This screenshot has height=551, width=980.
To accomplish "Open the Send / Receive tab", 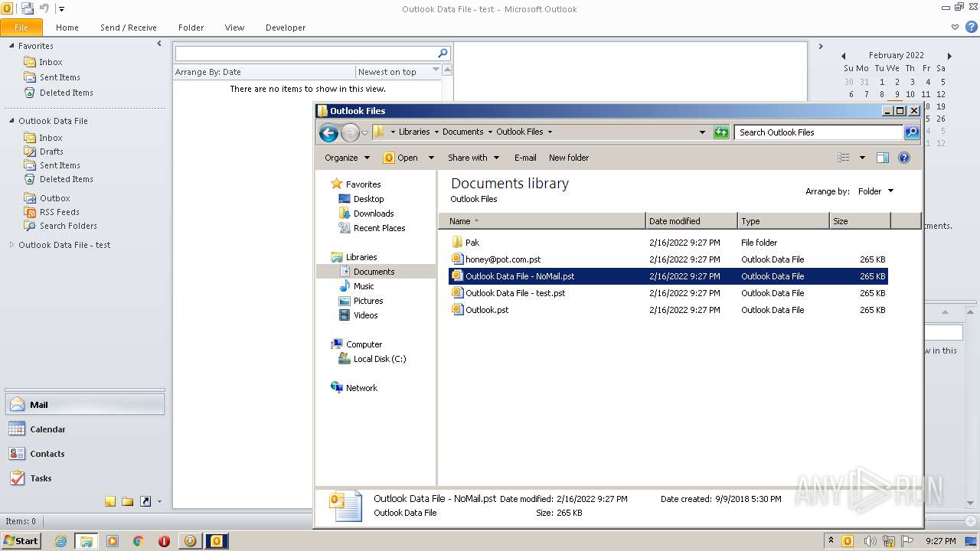I will pos(128,28).
